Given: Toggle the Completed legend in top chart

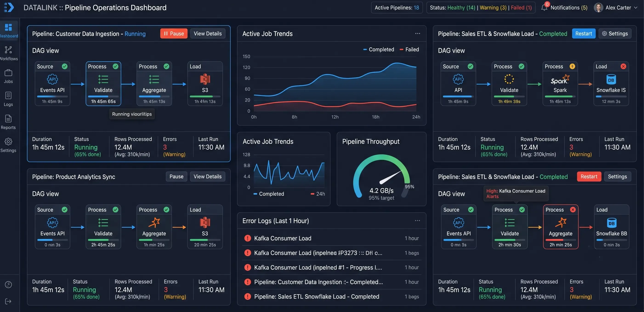Looking at the screenshot, I should click(x=378, y=49).
